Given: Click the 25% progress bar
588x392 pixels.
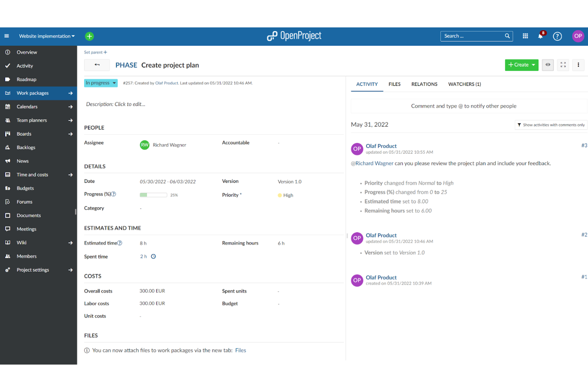Looking at the screenshot, I should 153,195.
